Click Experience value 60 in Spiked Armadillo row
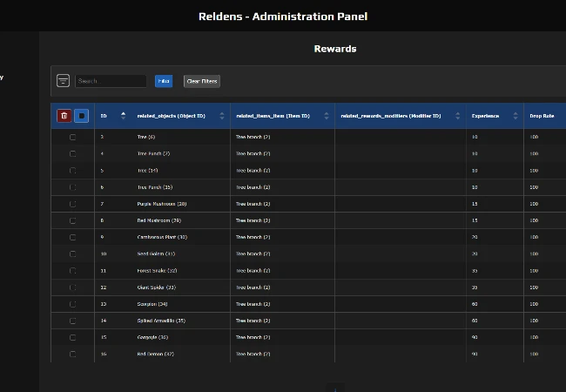566x392 pixels. pos(475,321)
